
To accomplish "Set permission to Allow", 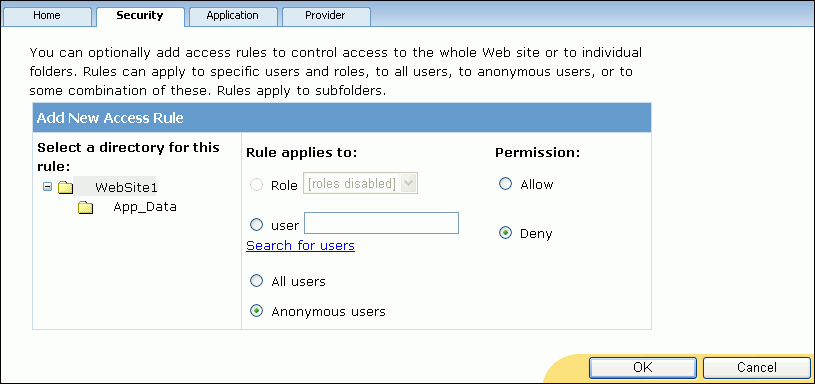I will click(x=505, y=184).
